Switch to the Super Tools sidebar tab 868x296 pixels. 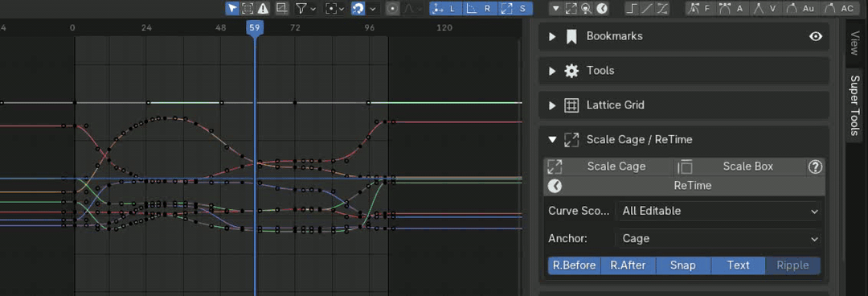(x=855, y=105)
